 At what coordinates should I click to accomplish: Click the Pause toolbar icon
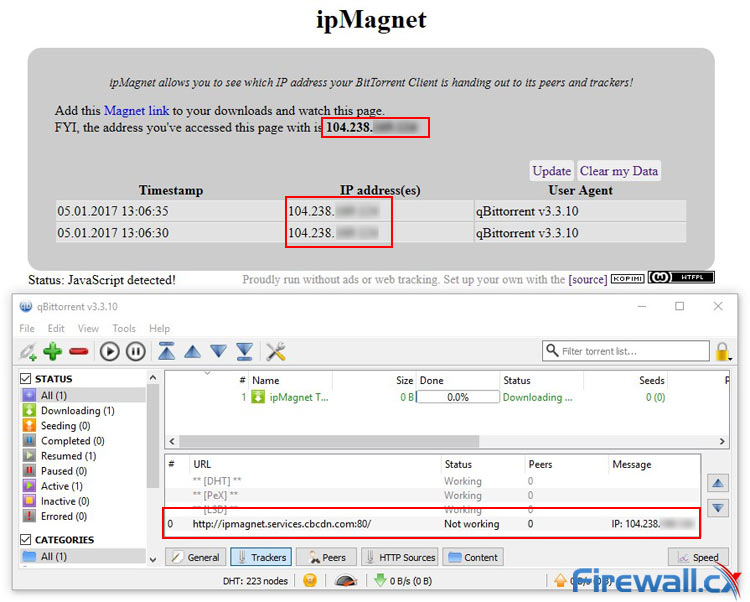[136, 351]
